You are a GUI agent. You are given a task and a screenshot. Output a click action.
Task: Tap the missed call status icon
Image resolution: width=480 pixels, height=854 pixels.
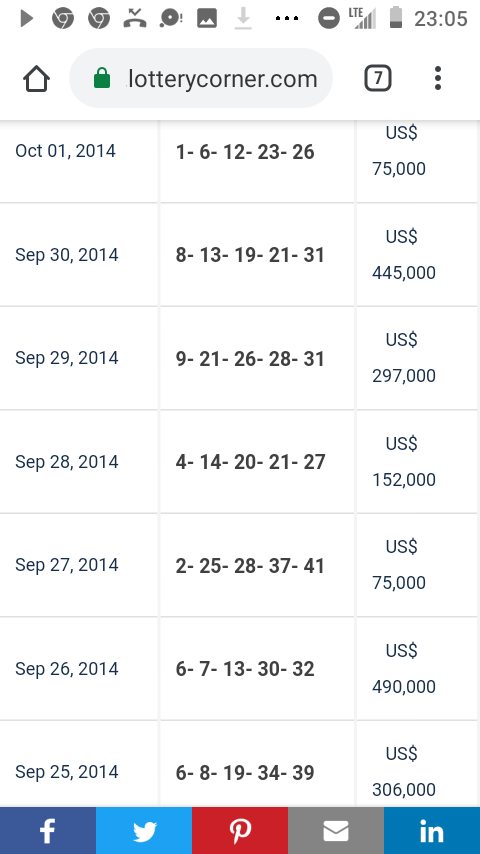pos(135,19)
